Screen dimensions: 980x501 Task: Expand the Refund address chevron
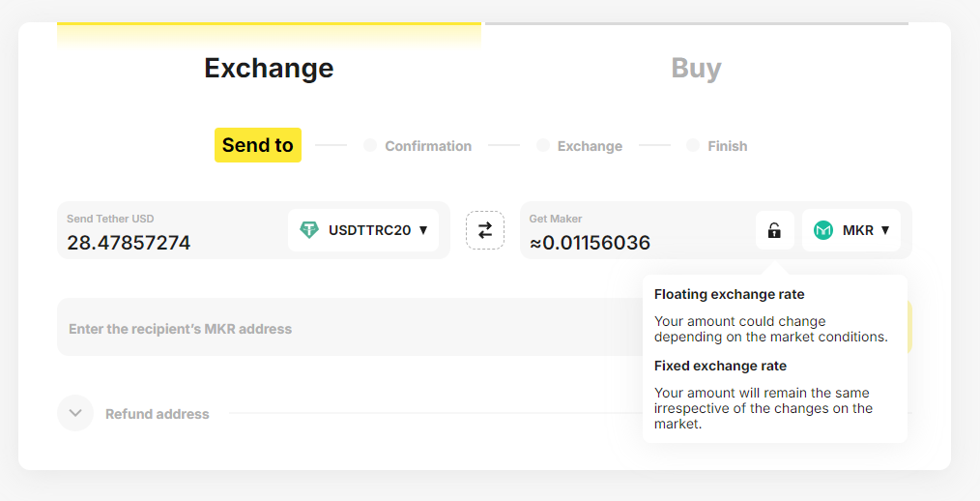pos(75,413)
